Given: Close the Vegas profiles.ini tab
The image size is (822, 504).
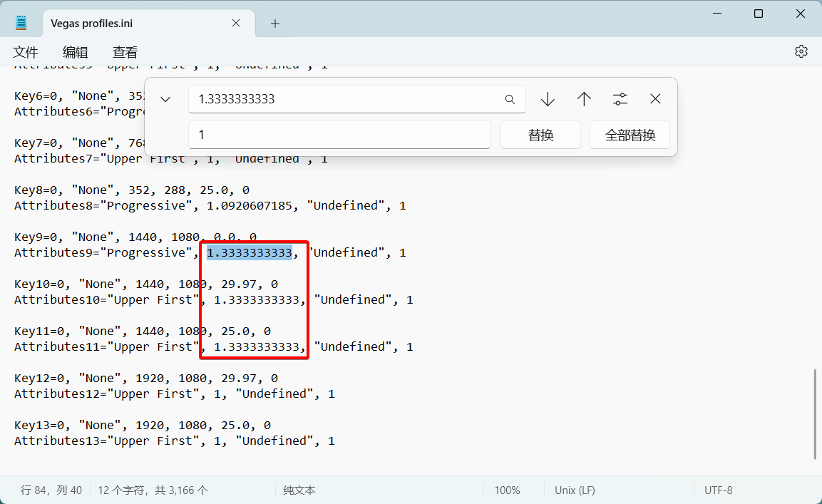Looking at the screenshot, I should point(236,24).
